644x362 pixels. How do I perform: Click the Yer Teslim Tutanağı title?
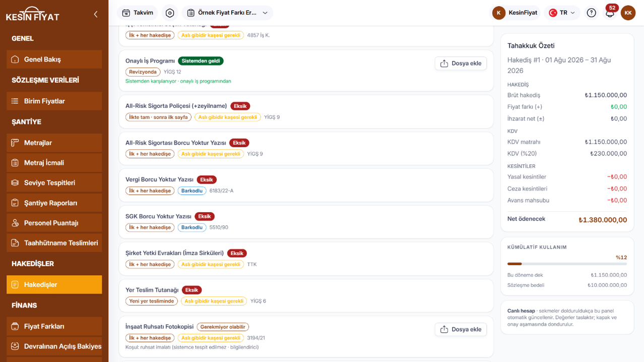pos(152,290)
